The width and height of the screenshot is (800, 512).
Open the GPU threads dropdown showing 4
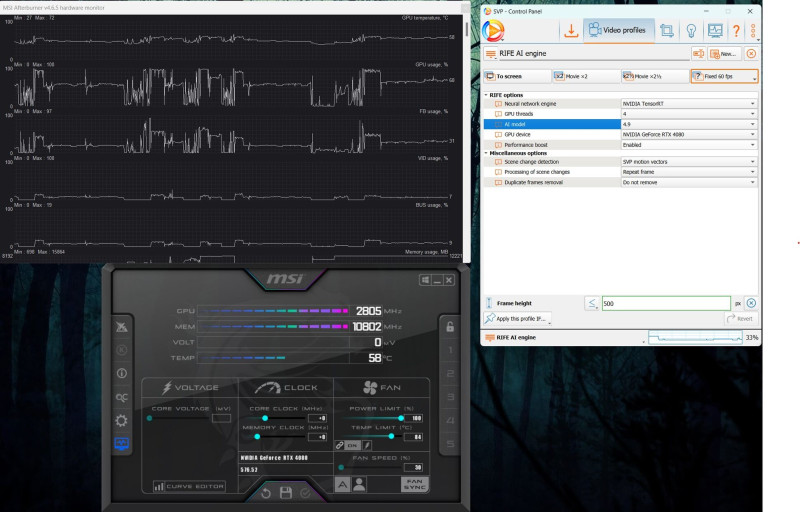tap(688, 114)
